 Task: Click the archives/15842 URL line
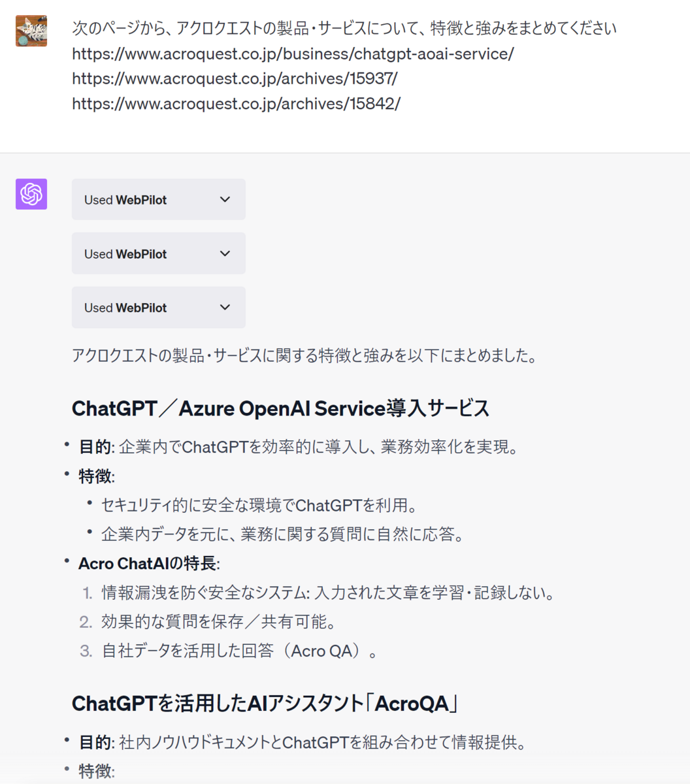[x=236, y=103]
